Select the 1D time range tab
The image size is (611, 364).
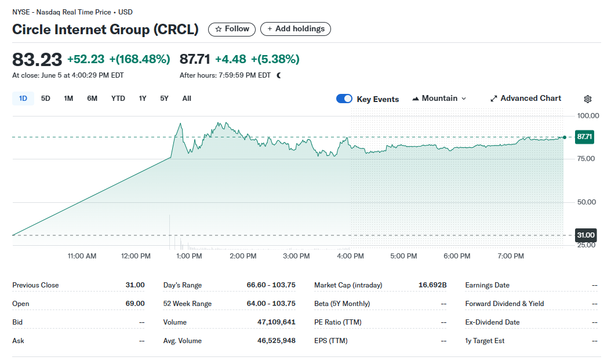[23, 99]
